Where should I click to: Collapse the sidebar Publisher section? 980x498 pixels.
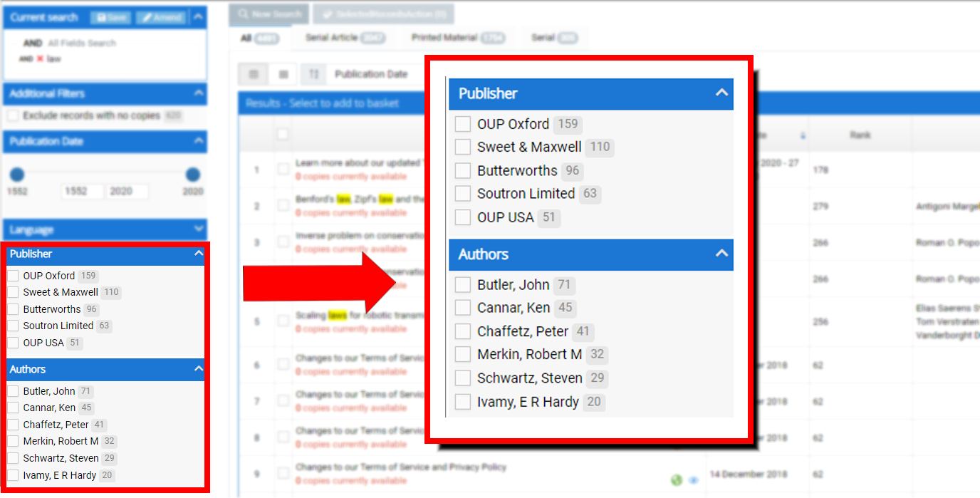pos(198,254)
